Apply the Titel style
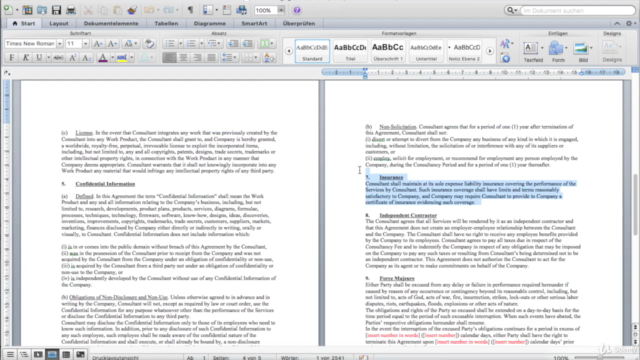 pyautogui.click(x=350, y=51)
